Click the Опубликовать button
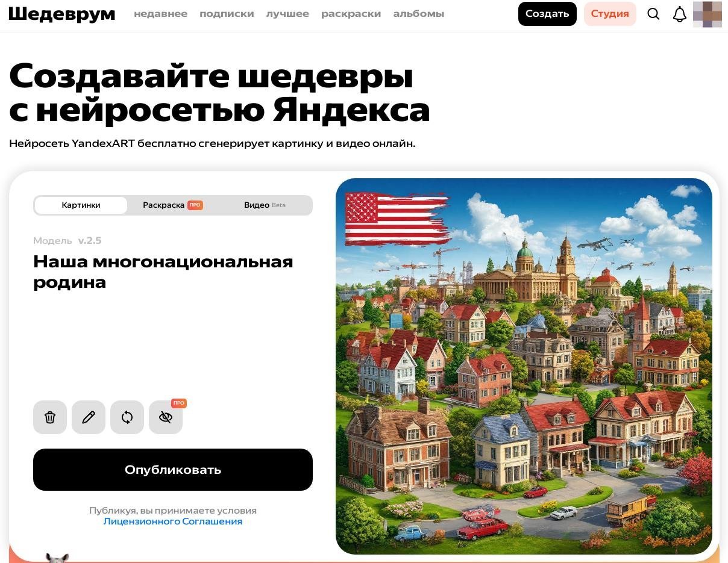 (173, 470)
